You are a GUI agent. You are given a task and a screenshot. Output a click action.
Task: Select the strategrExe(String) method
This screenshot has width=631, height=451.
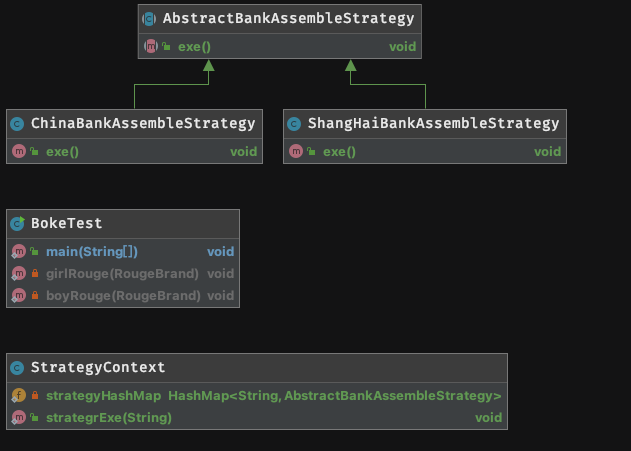click(109, 418)
